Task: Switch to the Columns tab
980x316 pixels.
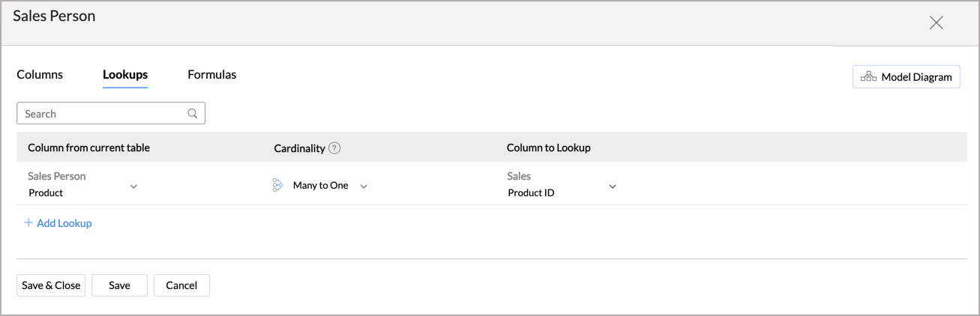Action: [x=40, y=75]
